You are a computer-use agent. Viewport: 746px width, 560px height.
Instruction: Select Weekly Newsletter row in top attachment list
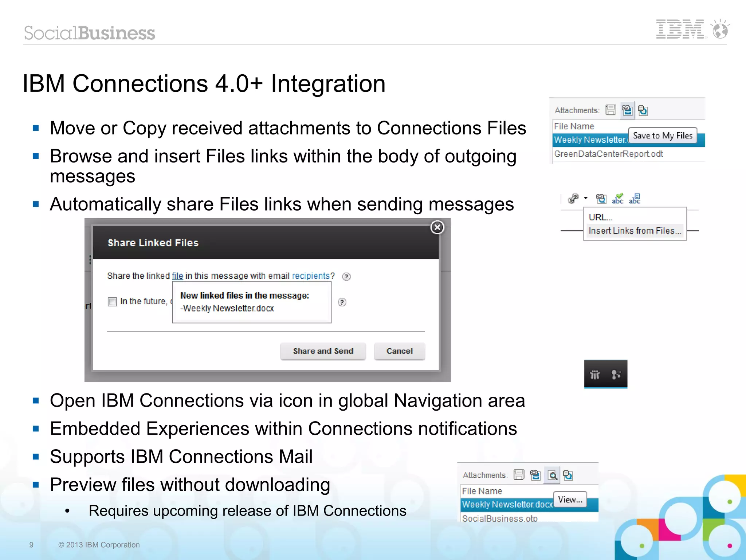(x=629, y=140)
